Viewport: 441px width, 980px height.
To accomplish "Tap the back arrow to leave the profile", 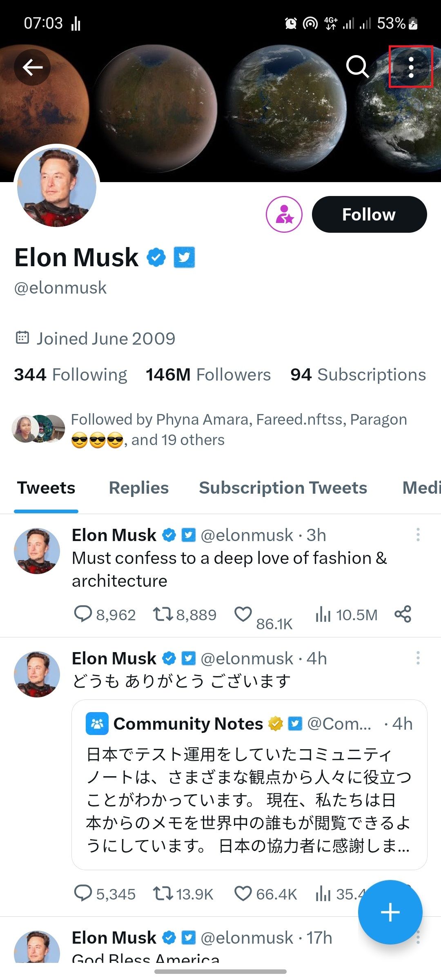I will tap(32, 67).
